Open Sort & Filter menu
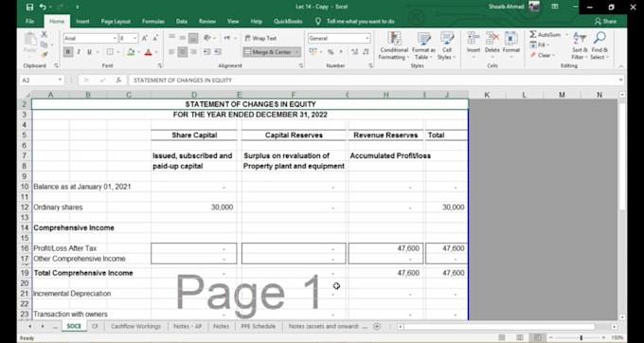 coord(580,45)
